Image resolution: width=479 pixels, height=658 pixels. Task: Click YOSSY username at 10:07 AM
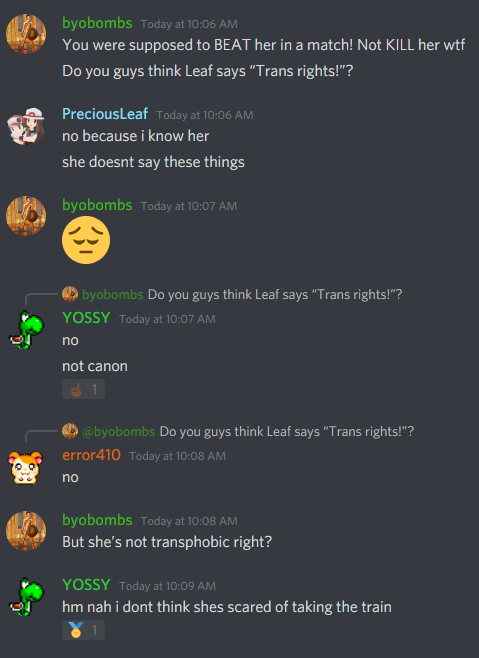point(86,318)
